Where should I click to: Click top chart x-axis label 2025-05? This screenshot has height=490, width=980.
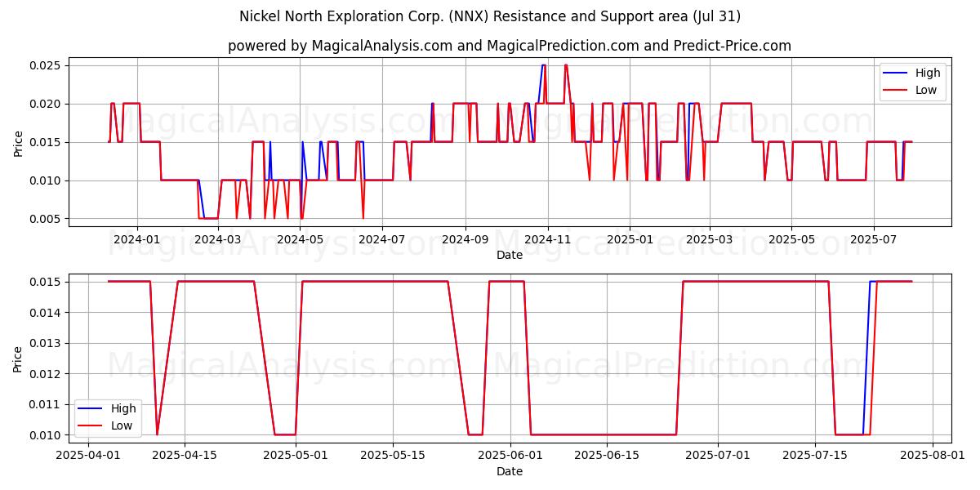791,239
